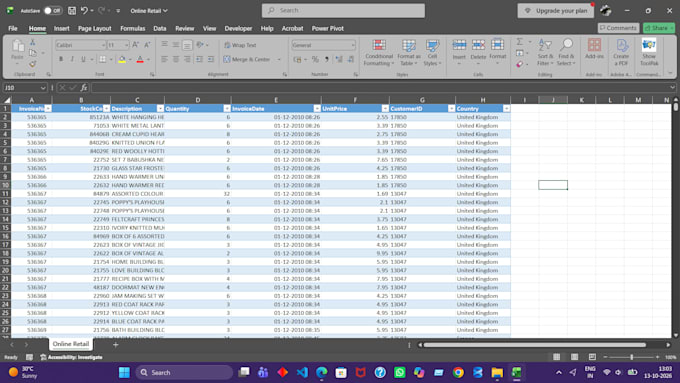Click the Comma Style icon

327,59
